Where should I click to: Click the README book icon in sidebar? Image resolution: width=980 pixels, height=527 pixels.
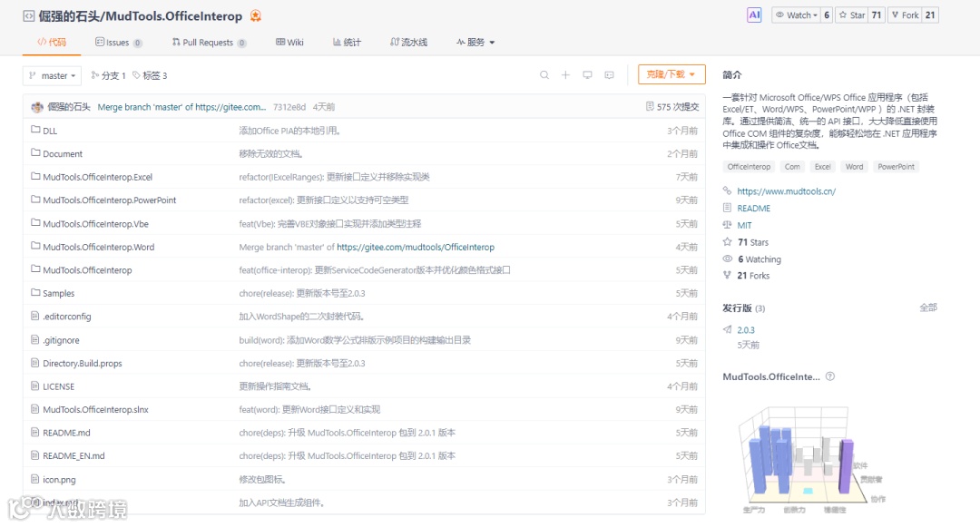pyautogui.click(x=727, y=208)
